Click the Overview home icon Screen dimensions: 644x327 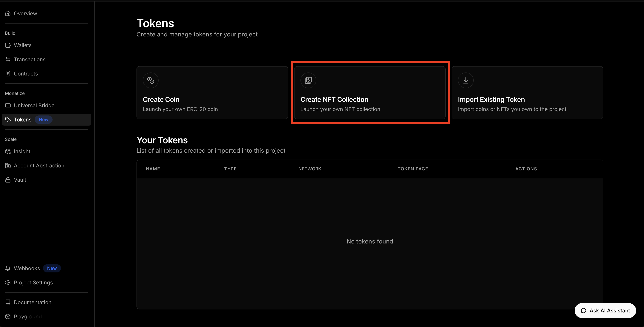[x=8, y=13]
